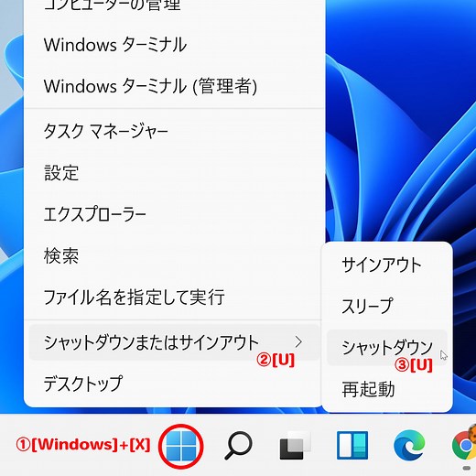Open タスク マネージャー from the menu

(174, 132)
